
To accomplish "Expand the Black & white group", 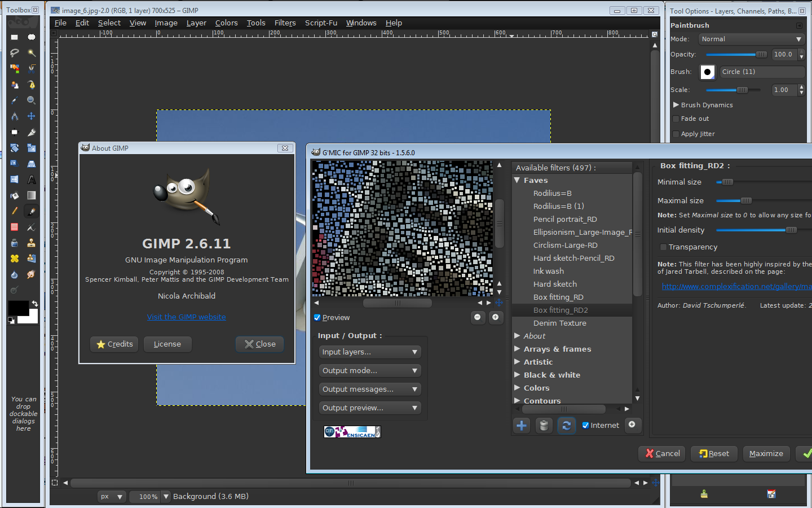I will (x=517, y=375).
